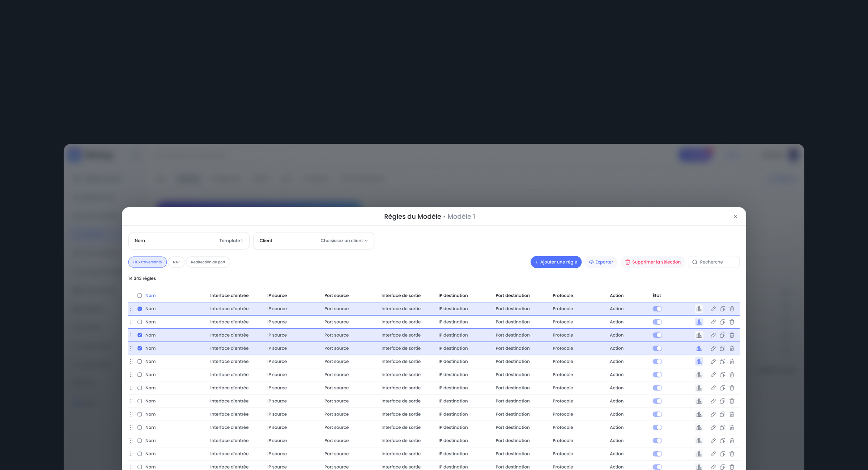Sort table by the Nom column header
868x470 pixels.
(x=150, y=295)
